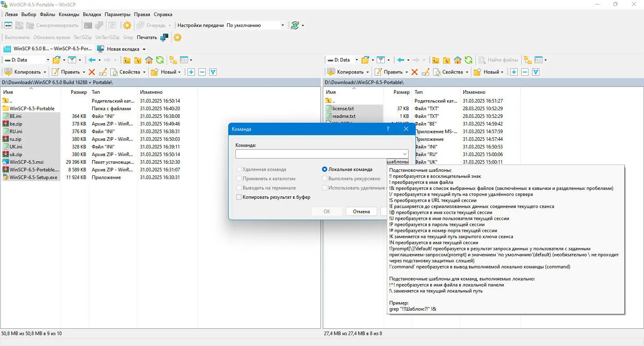
Task: Select license.txt in the right panel
Action: coord(343,109)
